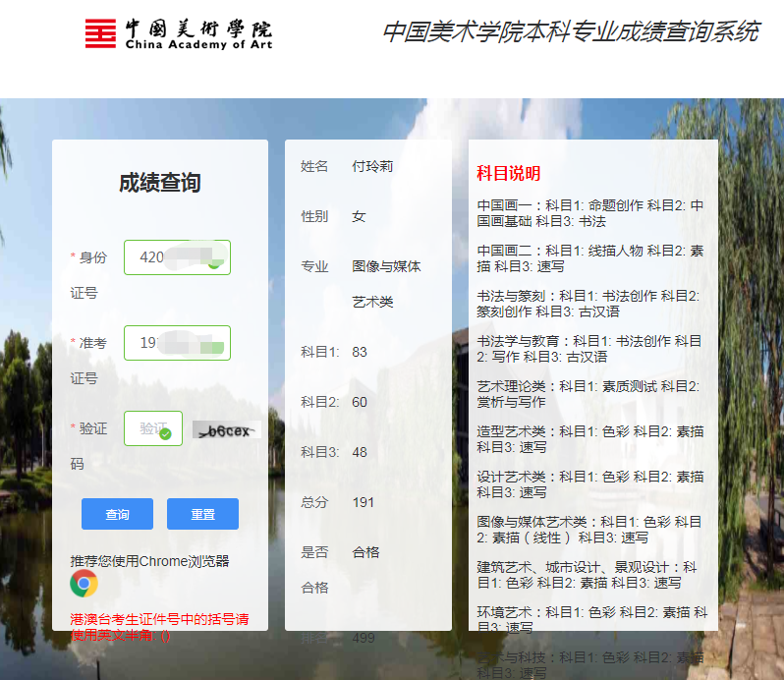The height and width of the screenshot is (680, 784).
Task: Click the 总分 label
Action: [314, 502]
